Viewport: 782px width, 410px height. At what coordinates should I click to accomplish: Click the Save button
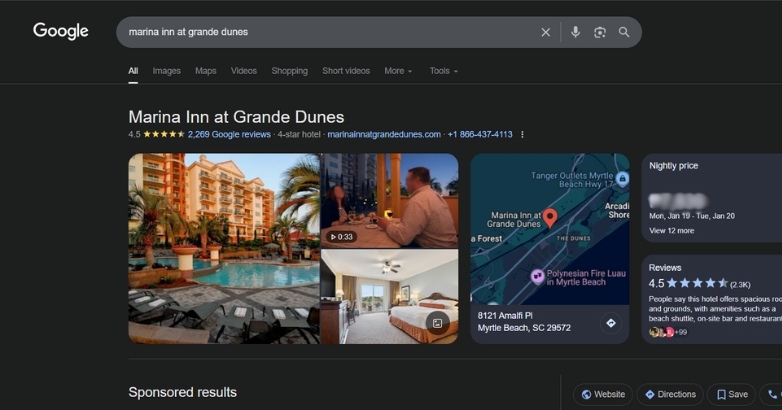point(732,395)
